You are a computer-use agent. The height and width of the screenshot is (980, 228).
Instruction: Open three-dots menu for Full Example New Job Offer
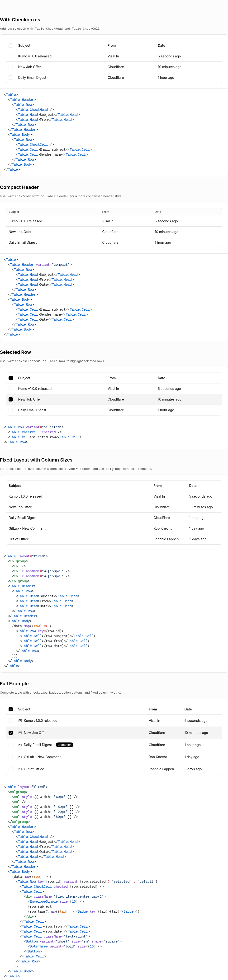pyautogui.click(x=216, y=733)
